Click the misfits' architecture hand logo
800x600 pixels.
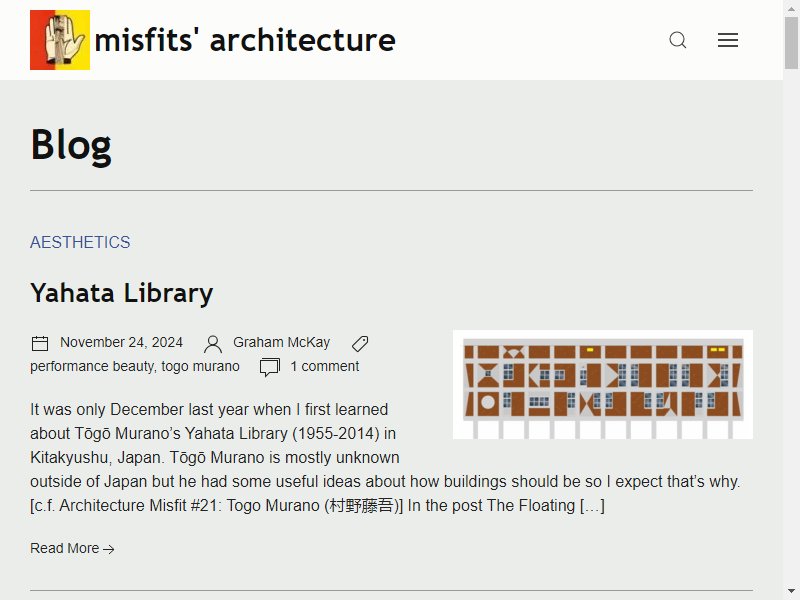click(60, 40)
